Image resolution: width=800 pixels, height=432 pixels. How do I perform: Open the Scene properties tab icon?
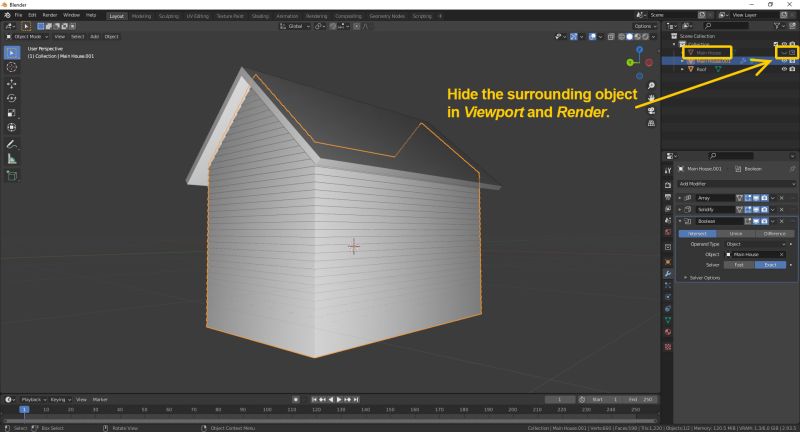[x=668, y=220]
